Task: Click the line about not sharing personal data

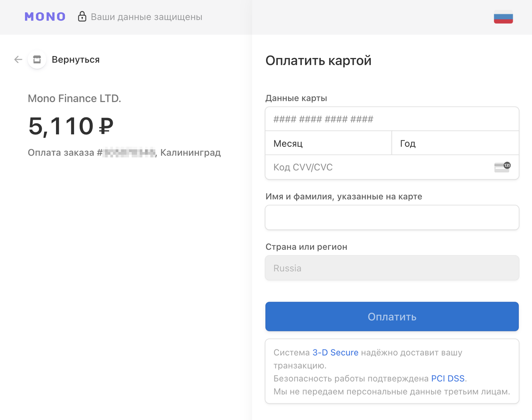Action: click(392, 392)
